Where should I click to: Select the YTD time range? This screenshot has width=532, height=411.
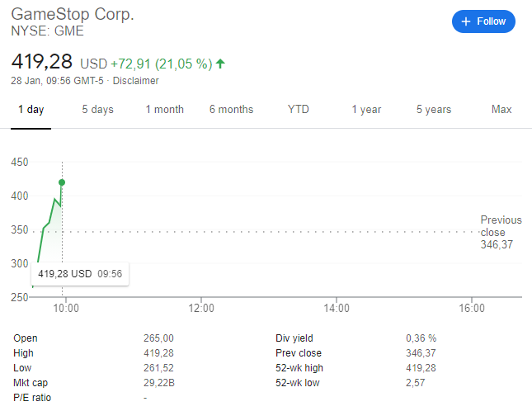(298, 110)
